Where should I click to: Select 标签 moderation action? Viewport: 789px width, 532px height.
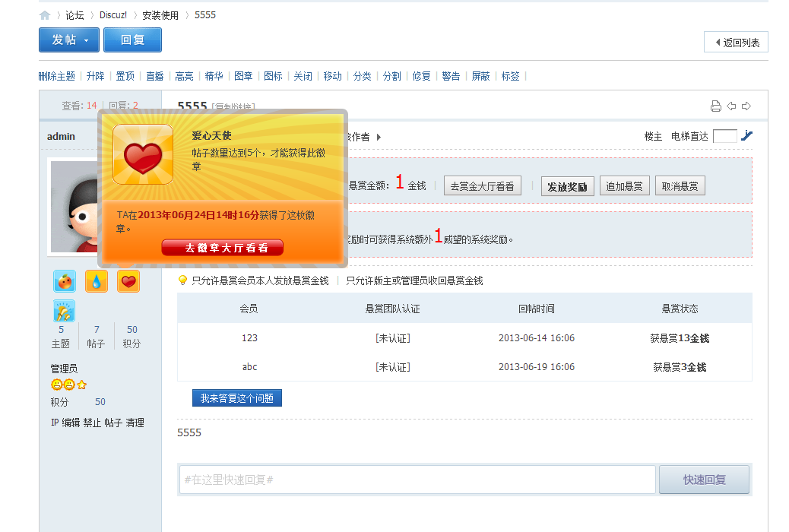click(510, 76)
